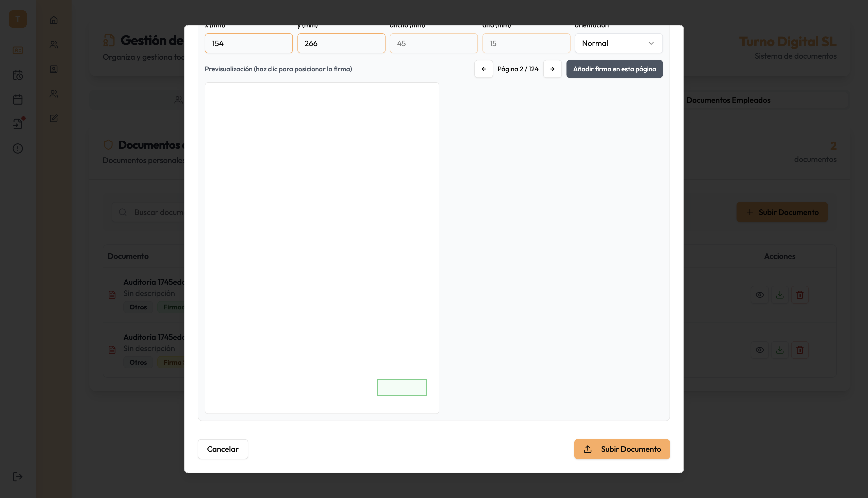The image size is (868, 498).
Task: Click the ancho (mm) field showing 45
Action: tap(434, 43)
